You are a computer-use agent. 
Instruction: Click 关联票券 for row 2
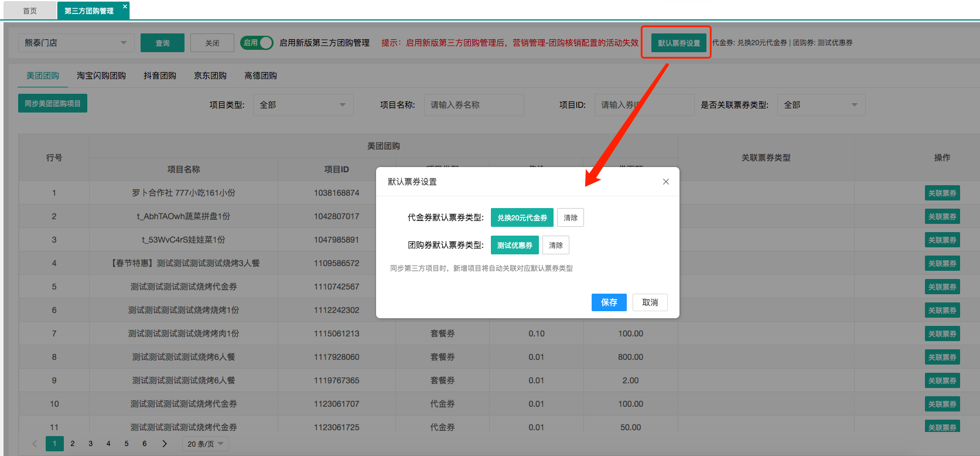[943, 216]
